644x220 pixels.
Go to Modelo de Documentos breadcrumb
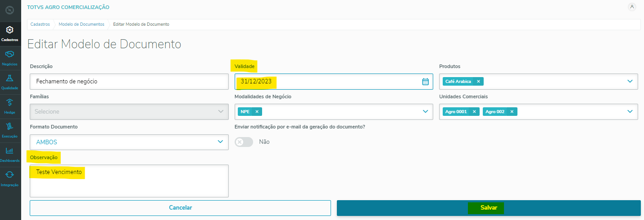pyautogui.click(x=82, y=24)
